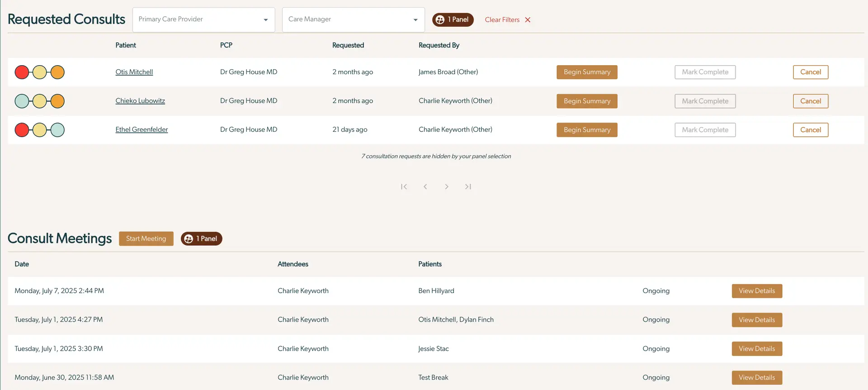The width and height of the screenshot is (868, 390).
Task: Open Ethel Greenfelder patient record
Action: 142,130
